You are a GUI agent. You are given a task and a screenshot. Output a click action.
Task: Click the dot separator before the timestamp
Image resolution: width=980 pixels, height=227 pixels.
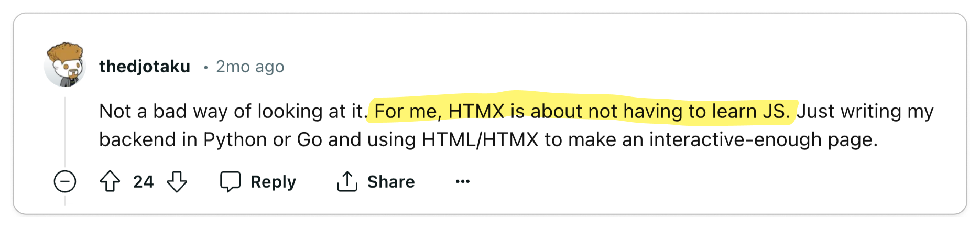(206, 67)
